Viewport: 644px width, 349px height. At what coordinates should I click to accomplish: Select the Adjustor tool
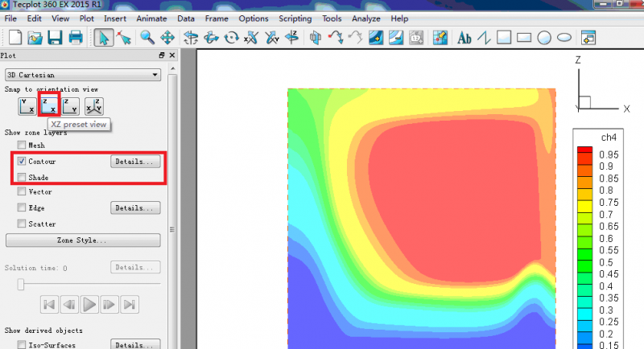pyautogui.click(x=124, y=38)
